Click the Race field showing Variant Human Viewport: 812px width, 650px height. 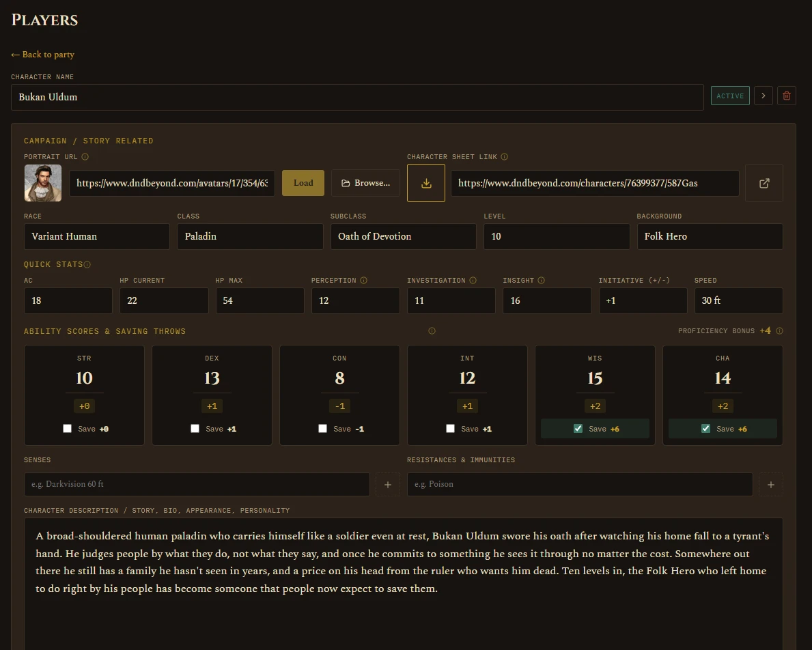click(x=97, y=237)
